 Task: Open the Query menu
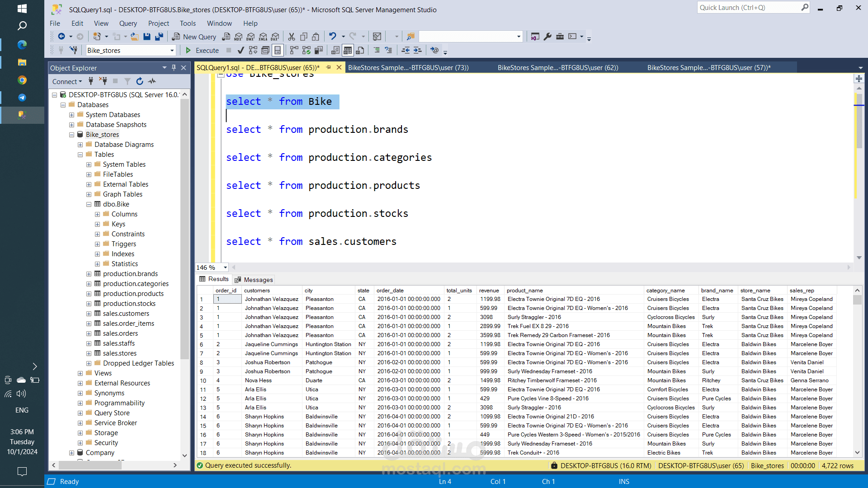[x=128, y=23]
